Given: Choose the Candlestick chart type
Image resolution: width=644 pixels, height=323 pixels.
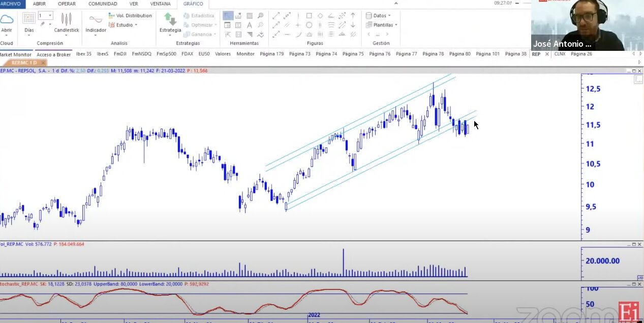Looking at the screenshot, I should coord(67,23).
